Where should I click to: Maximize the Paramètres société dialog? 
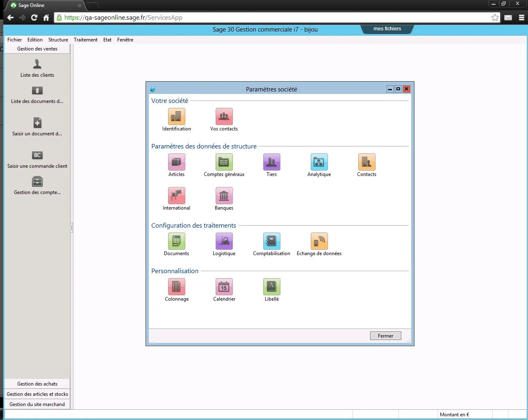[398, 89]
